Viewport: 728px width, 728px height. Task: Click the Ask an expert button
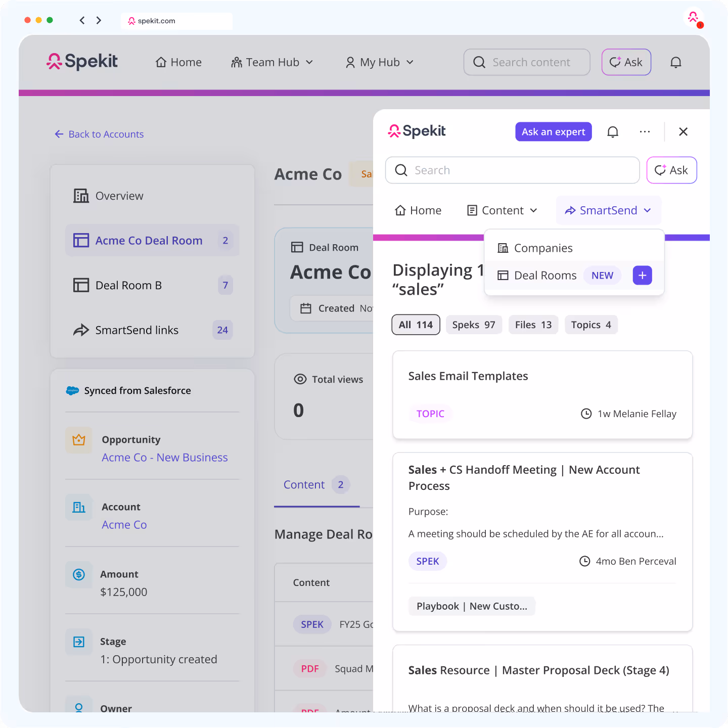554,131
